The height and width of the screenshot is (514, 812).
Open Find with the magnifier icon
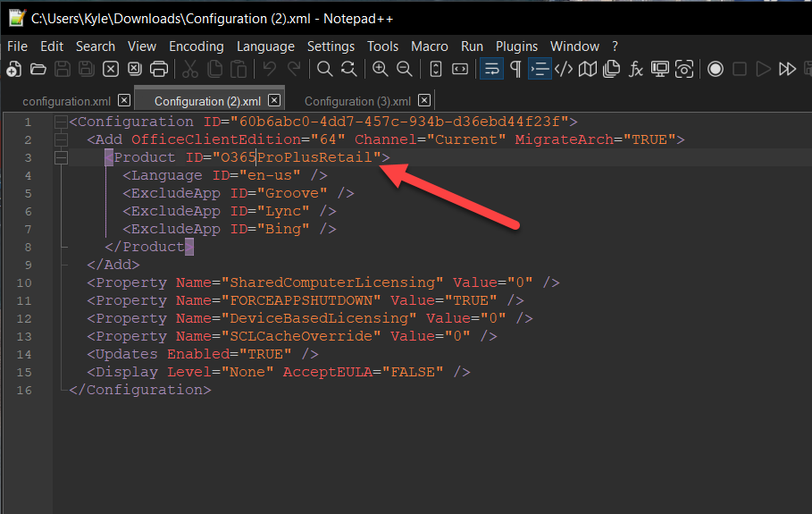[324, 69]
